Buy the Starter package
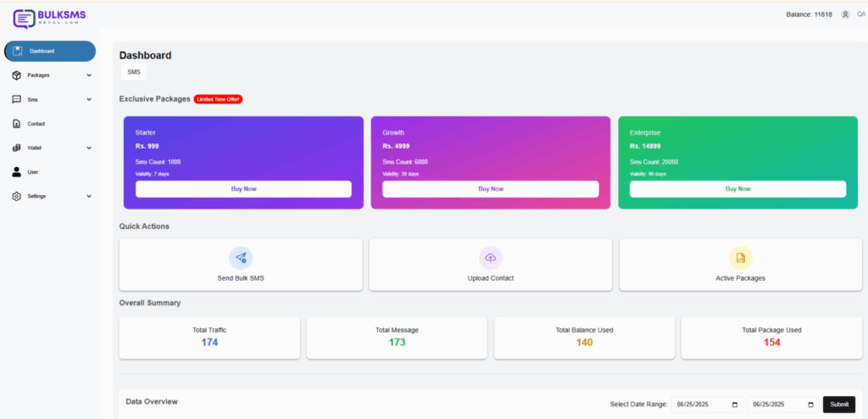The height and width of the screenshot is (419, 868). click(243, 189)
